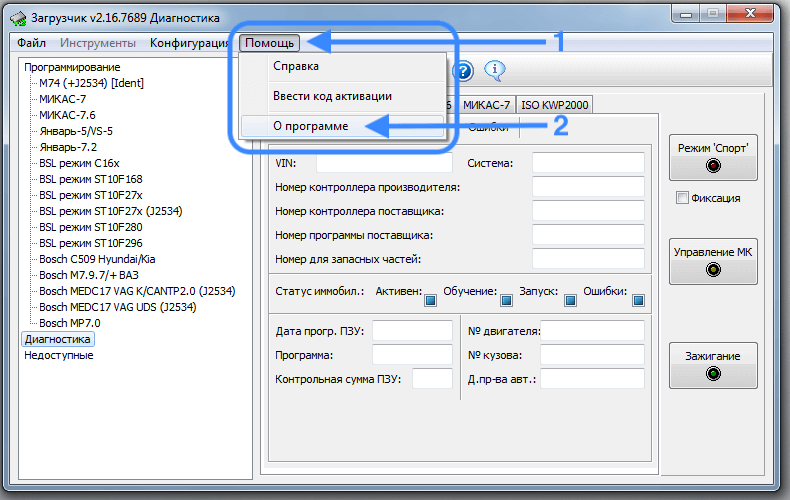790x500 pixels.
Task: Switch to the ISO KWP2000 tab
Action: (554, 105)
